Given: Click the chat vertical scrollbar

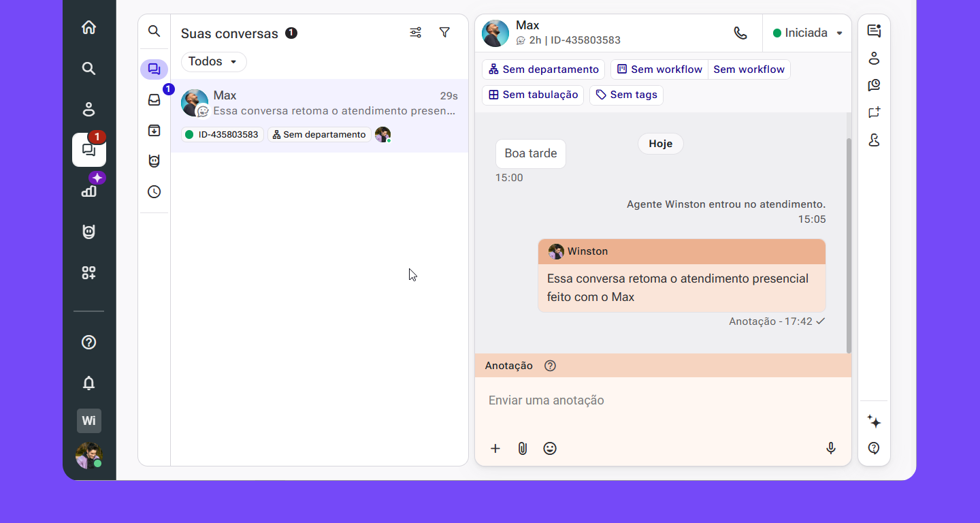Looking at the screenshot, I should (849, 245).
